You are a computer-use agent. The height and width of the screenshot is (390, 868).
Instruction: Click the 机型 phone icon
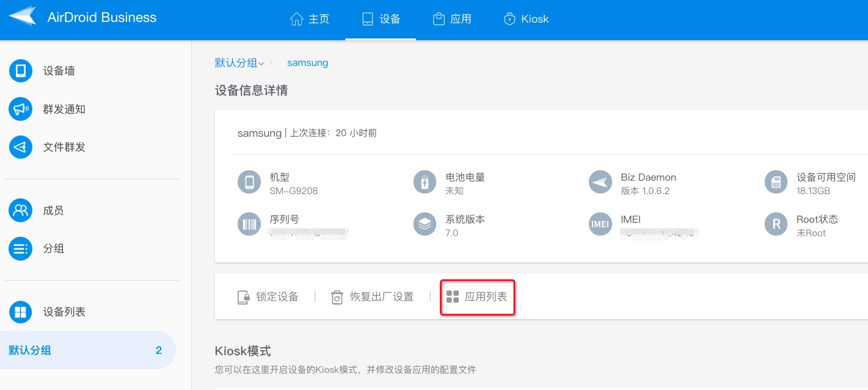coord(249,182)
